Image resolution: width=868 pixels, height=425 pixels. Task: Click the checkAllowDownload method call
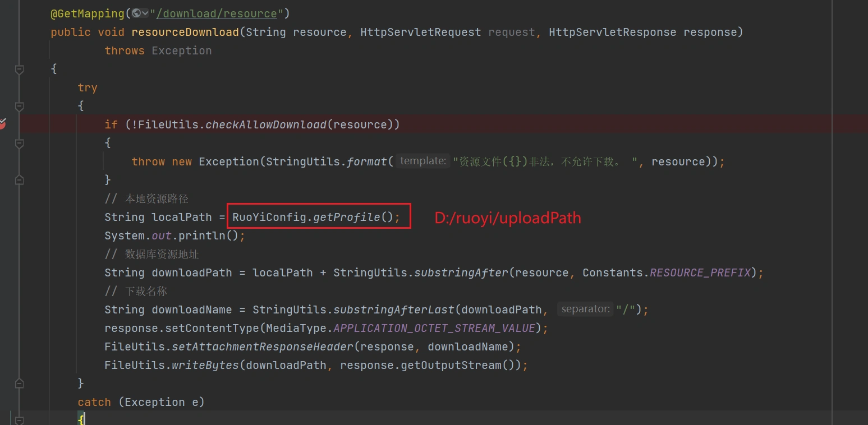click(266, 124)
